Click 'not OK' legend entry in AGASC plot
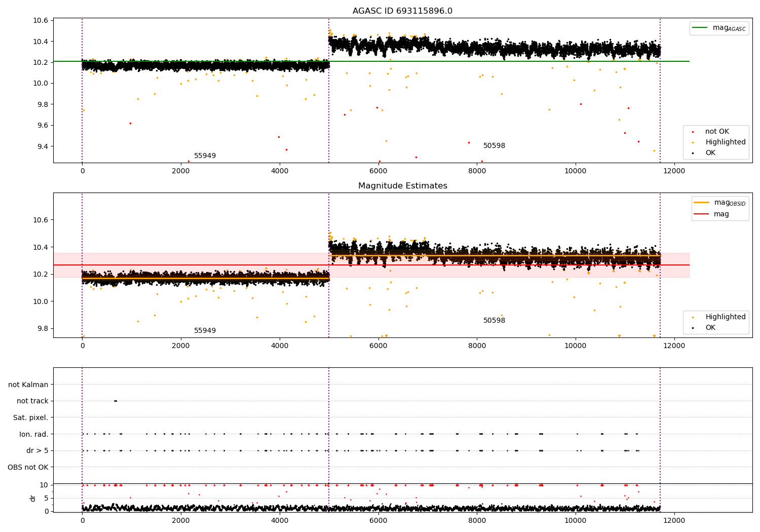The height and width of the screenshot is (532, 760). [717, 132]
